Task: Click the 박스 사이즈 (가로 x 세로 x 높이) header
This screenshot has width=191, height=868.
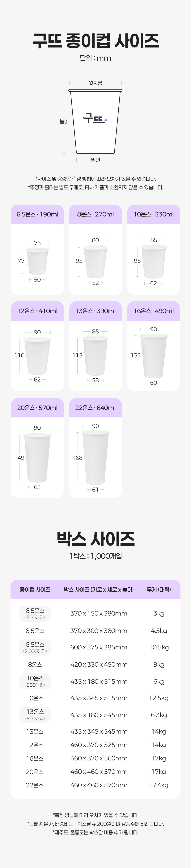Action: click(x=99, y=589)
